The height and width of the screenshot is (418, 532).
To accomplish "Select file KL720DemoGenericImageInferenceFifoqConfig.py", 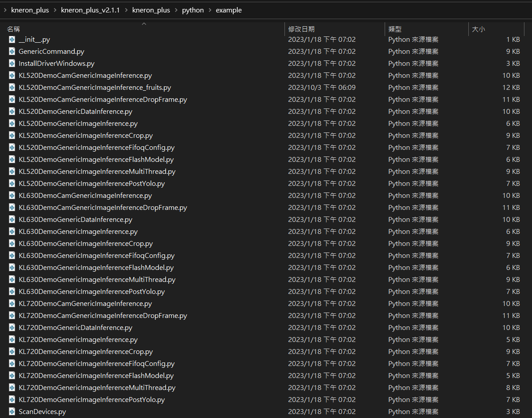I will [x=96, y=364].
